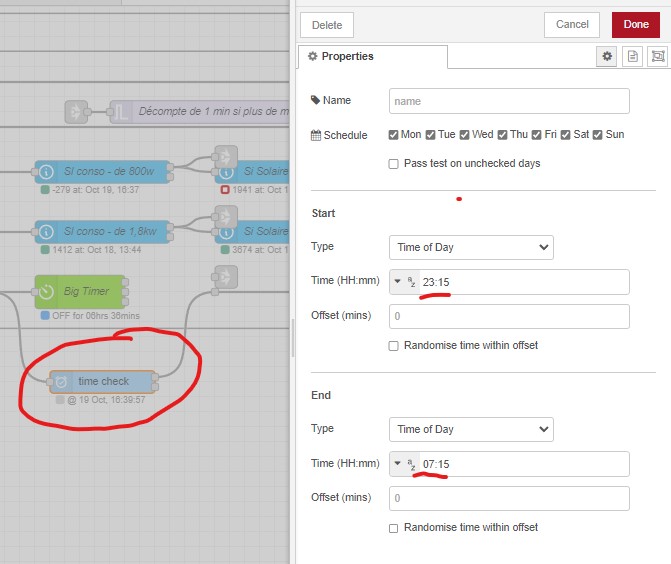
Task: Focus the Name input field
Action: 508,101
